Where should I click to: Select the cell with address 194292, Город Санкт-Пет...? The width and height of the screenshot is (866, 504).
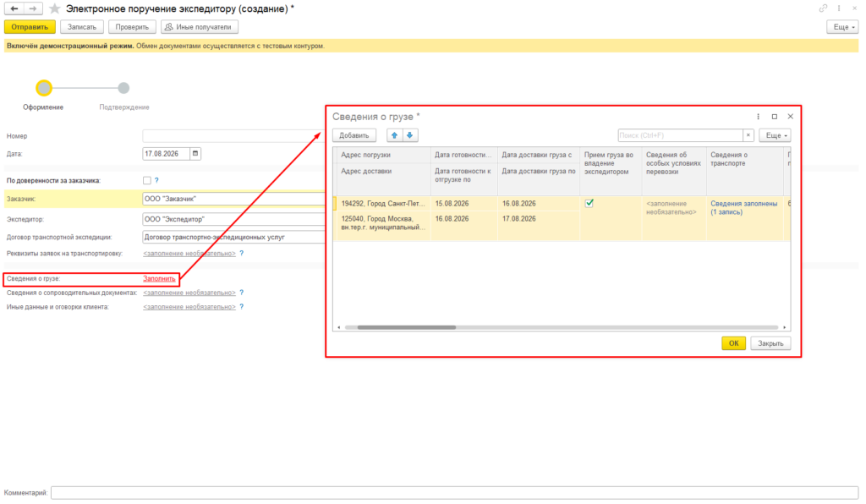click(x=383, y=204)
